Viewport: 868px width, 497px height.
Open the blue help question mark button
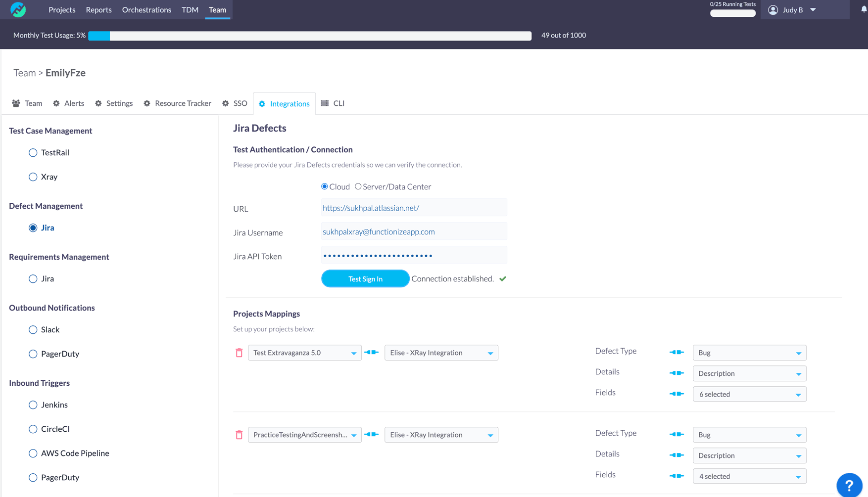[849, 485]
